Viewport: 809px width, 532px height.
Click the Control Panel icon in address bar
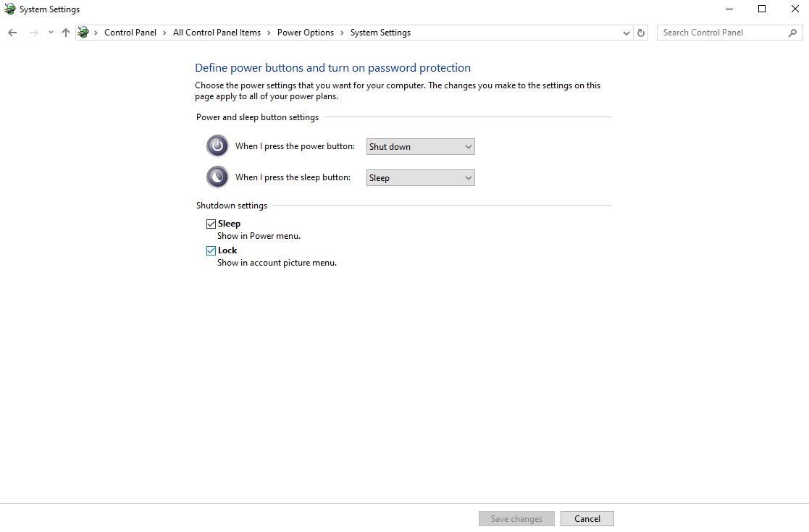tap(84, 33)
